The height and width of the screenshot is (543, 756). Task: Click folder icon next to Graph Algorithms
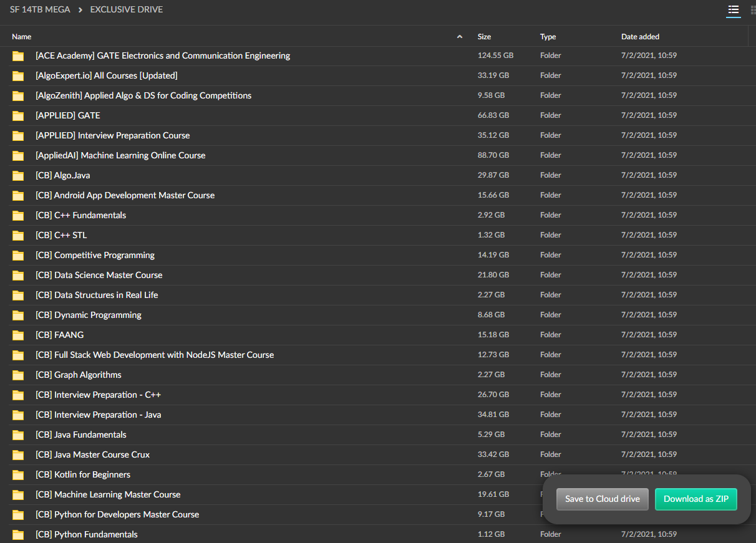pos(18,375)
